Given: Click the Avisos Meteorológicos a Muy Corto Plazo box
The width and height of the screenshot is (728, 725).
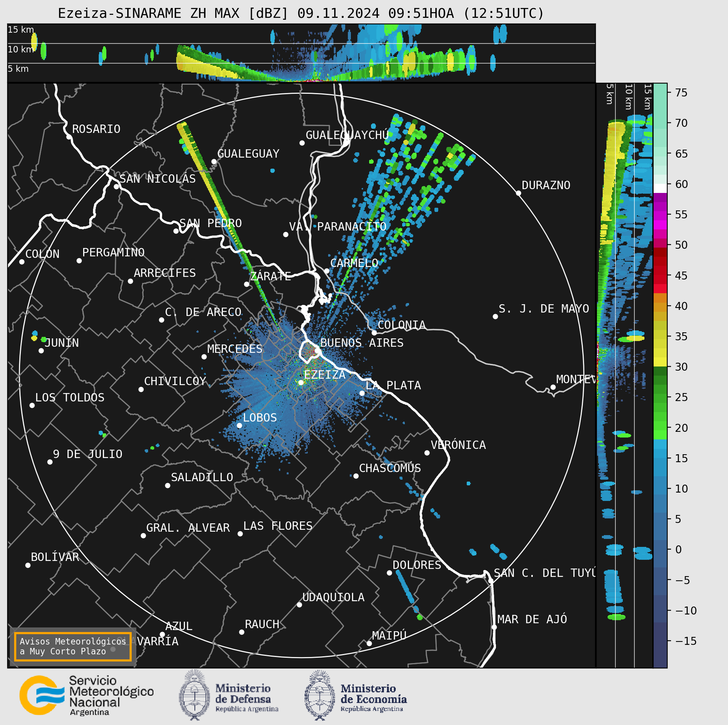Looking at the screenshot, I should tap(73, 646).
